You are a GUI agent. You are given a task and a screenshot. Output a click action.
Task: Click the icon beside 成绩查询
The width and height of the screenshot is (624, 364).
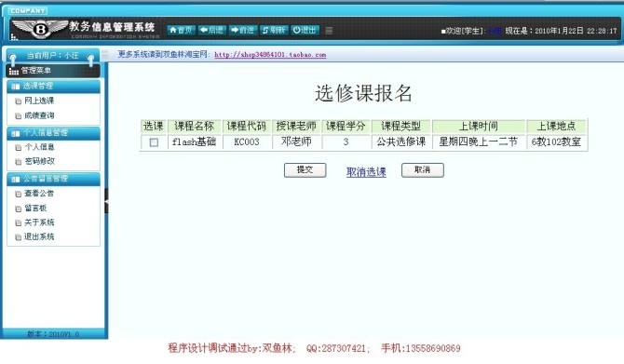(x=18, y=116)
